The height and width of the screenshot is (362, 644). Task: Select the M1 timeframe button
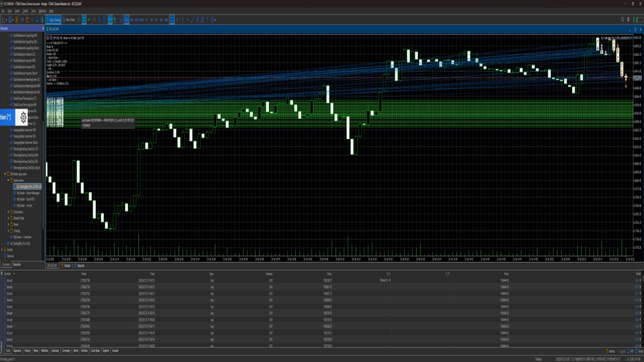[127, 20]
